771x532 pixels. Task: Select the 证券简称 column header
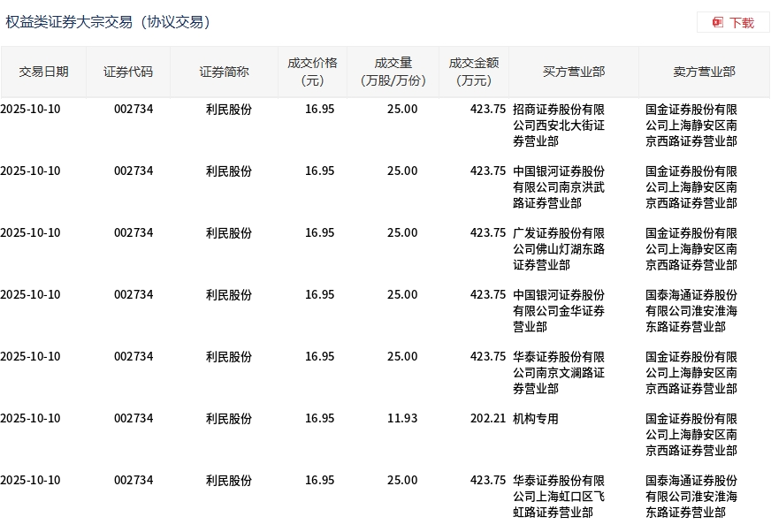click(x=225, y=72)
